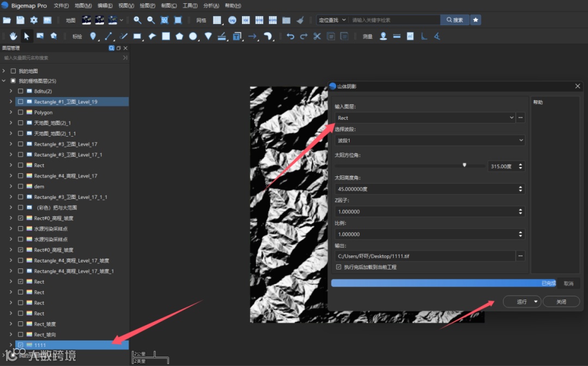Click the open folder icon in toolbar
Image resolution: width=588 pixels, height=366 pixels.
point(7,20)
